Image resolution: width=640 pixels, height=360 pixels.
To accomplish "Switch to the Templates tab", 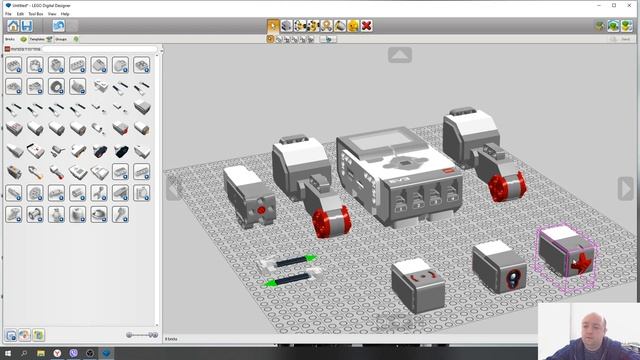I will [x=41, y=39].
